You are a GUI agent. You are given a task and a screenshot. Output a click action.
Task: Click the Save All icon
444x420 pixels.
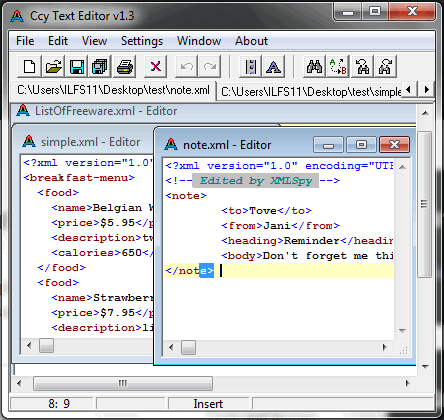[x=100, y=67]
